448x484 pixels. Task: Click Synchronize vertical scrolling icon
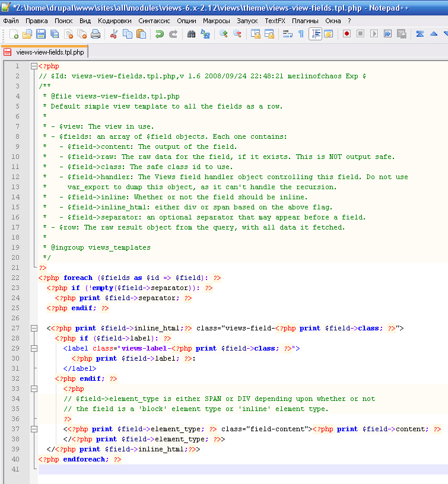255,34
